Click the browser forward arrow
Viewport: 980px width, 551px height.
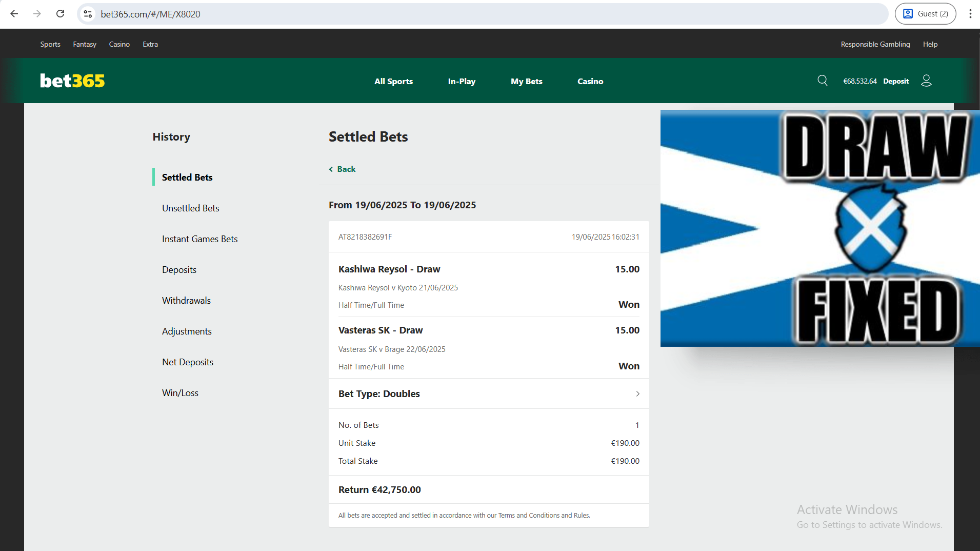point(37,14)
